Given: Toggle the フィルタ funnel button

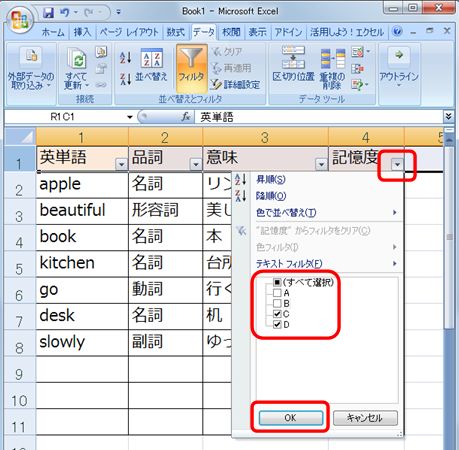Looking at the screenshot, I should click(191, 68).
